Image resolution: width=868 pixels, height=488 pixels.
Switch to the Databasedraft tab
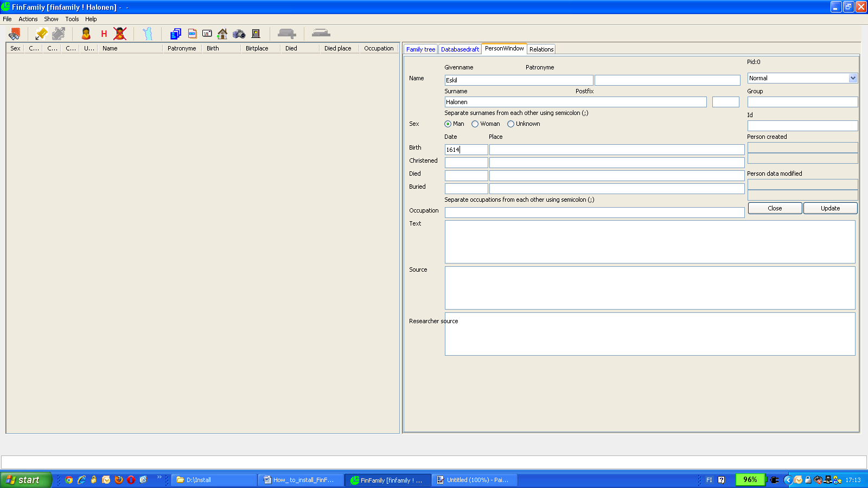coord(460,49)
